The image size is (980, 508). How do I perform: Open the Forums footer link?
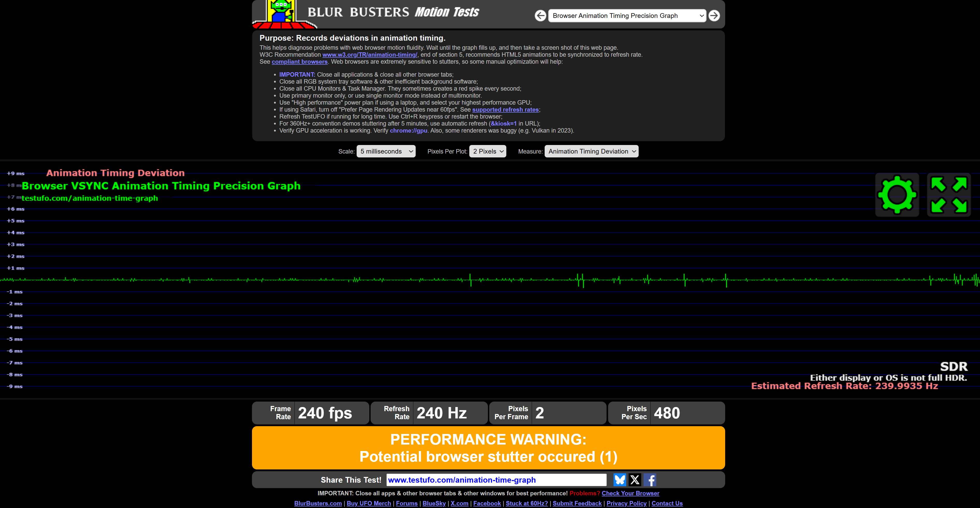click(x=407, y=503)
